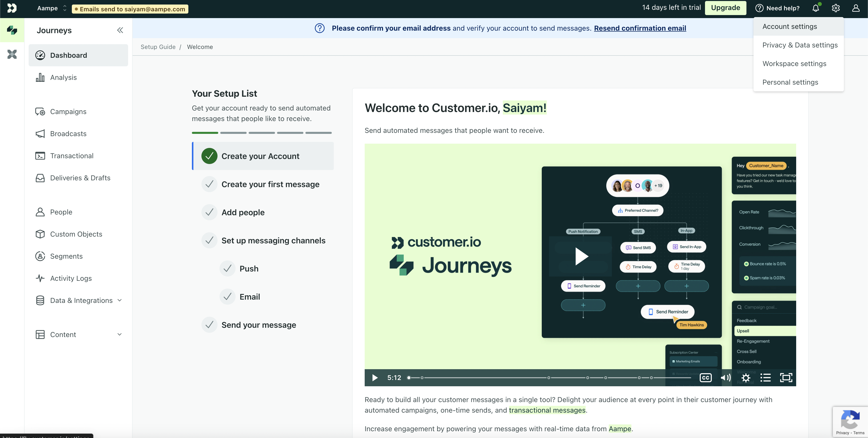Expand the Data & Integrations menu
The height and width of the screenshot is (438, 868).
[x=81, y=301]
